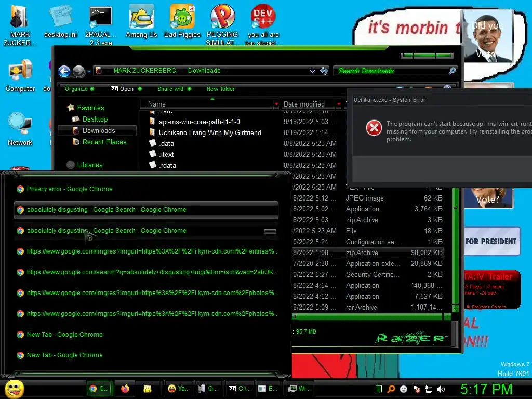Select Desktop in the navigation pane
The width and height of the screenshot is (532, 399).
point(90,119)
